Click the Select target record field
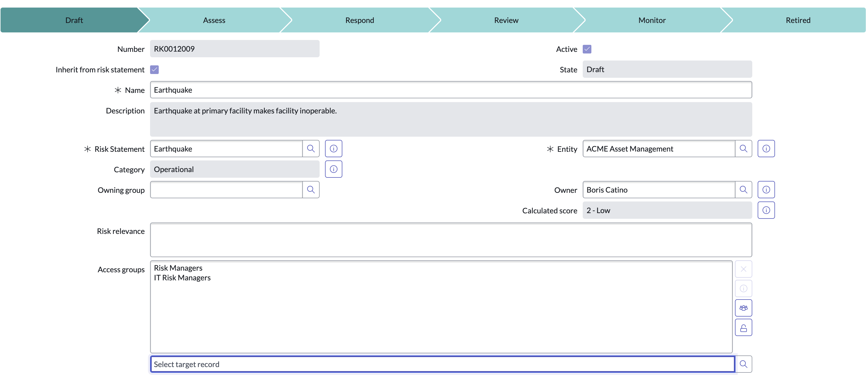Screen dimensions: 868x383 442,364
